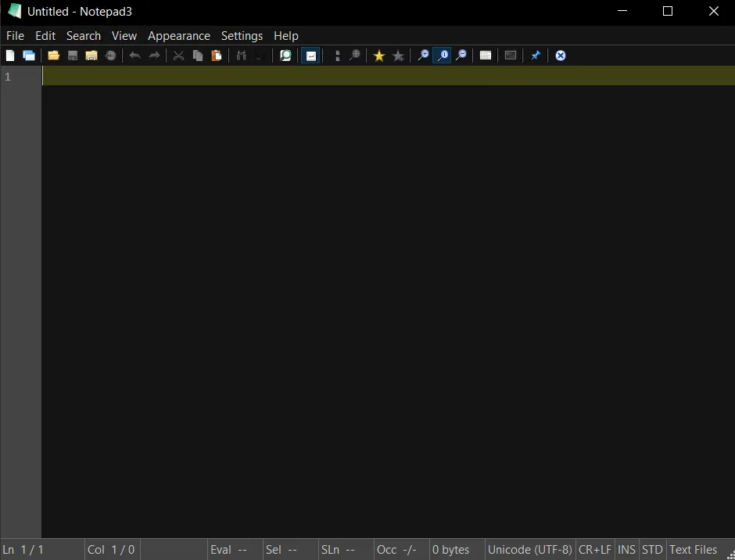Click the Reset Zoom magnifier icon
This screenshot has width=735, height=560.
coord(443,56)
